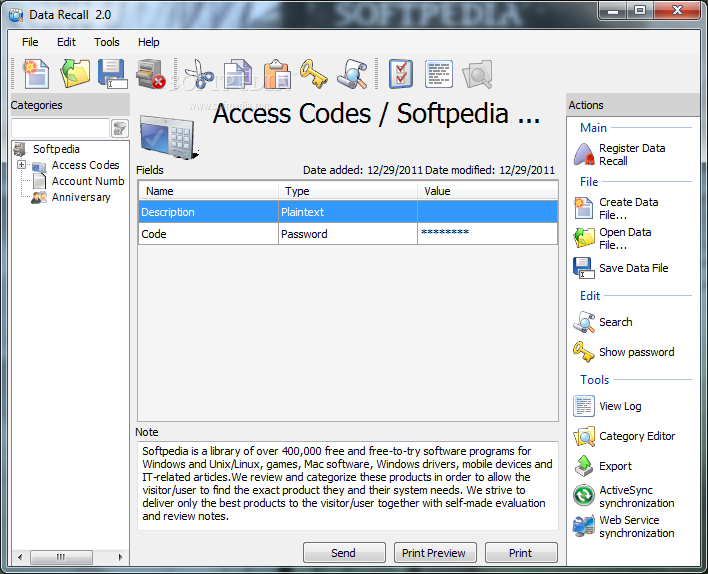Click the View Log text-lines toolbar icon
The image size is (708, 574).
click(x=438, y=74)
